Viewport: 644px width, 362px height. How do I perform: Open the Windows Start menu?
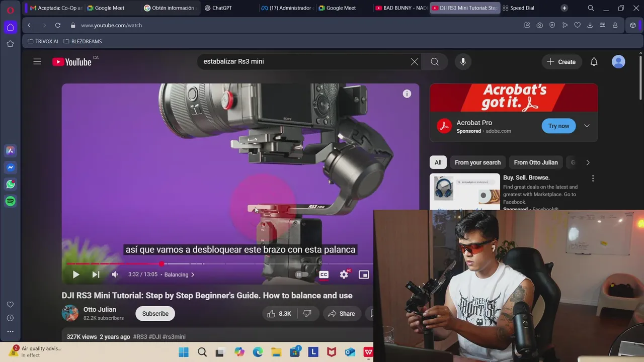(184, 352)
